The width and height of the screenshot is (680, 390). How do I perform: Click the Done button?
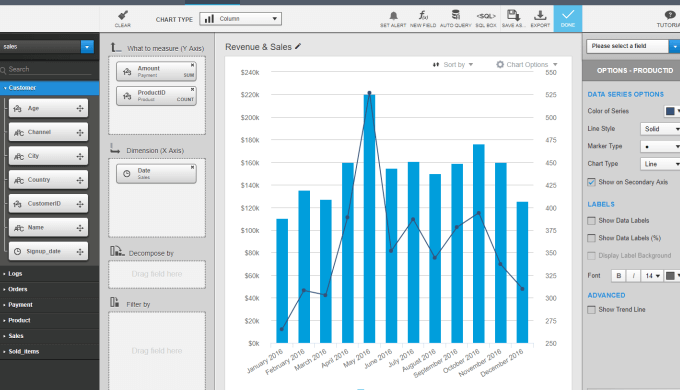point(568,19)
